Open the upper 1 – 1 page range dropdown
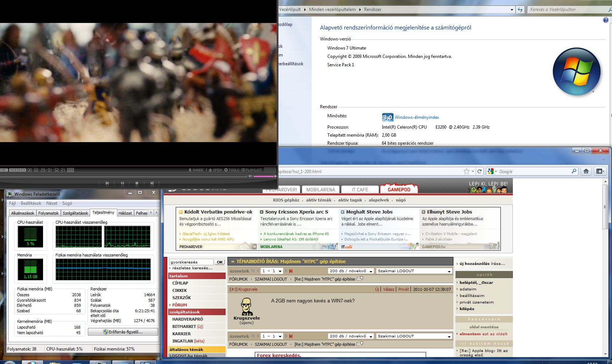The width and height of the screenshot is (612, 364). (272, 271)
